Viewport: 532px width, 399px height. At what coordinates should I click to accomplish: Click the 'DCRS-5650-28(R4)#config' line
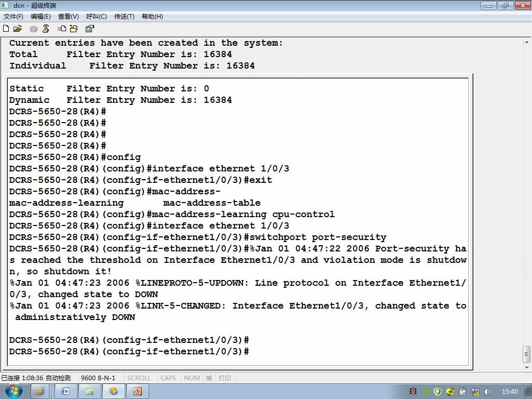point(75,157)
